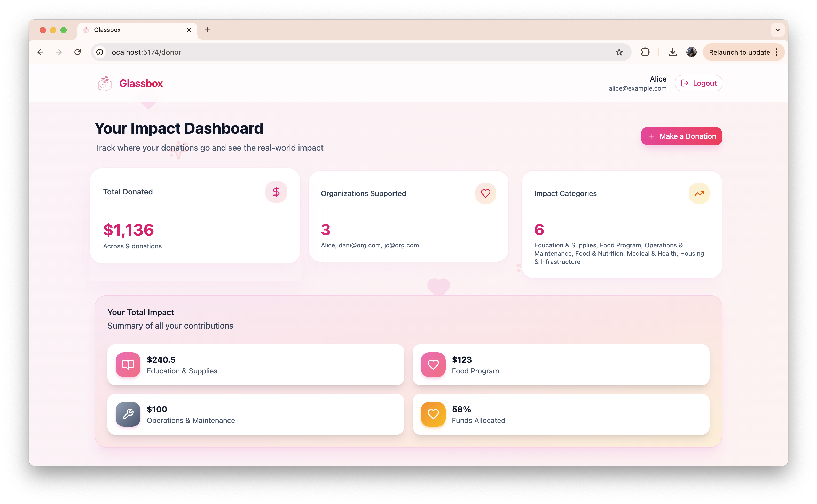Click the book icon for Education & Supplies

(128, 364)
